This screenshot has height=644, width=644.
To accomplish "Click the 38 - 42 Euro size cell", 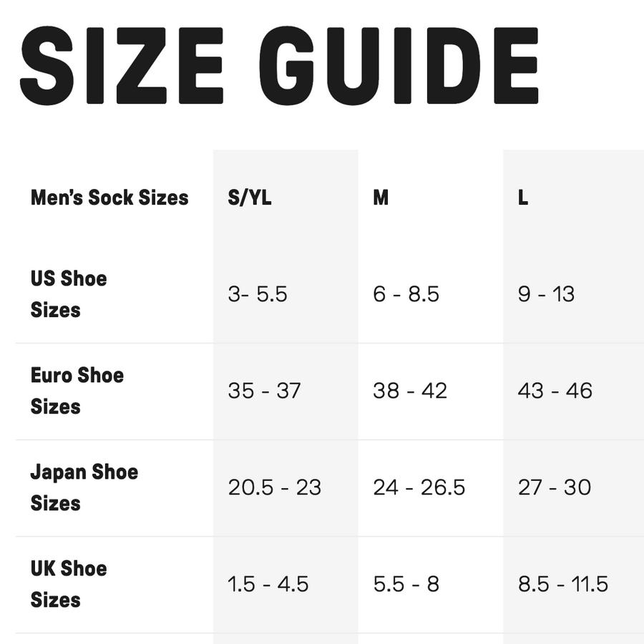I will [x=410, y=391].
